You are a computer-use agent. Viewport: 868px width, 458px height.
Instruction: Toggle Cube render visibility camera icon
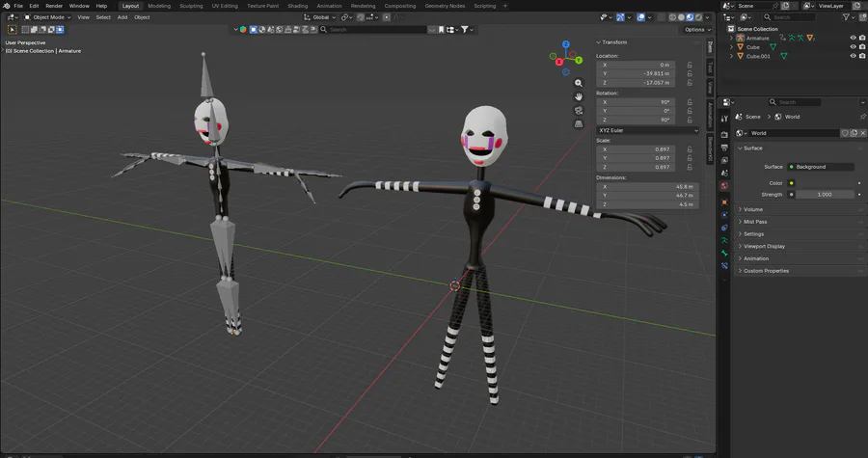pyautogui.click(x=862, y=47)
